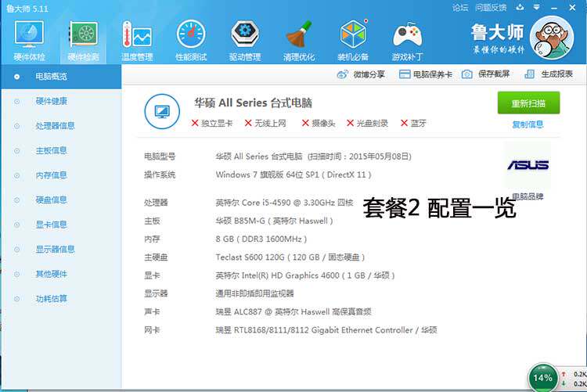
Task: Click the title bar skin shirt icon
Action: [520, 7]
